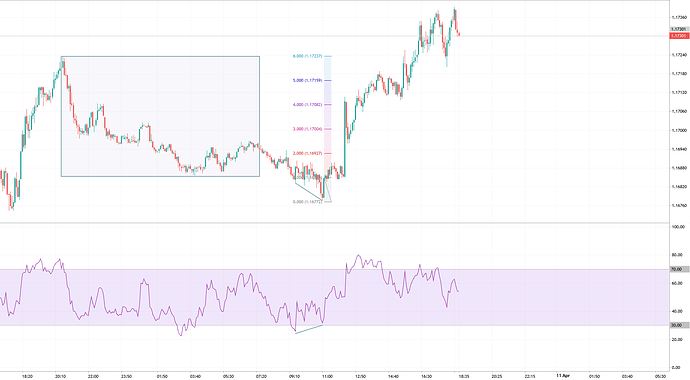Select the 6.000 (1.17237) Fibonacci level label

coord(307,56)
